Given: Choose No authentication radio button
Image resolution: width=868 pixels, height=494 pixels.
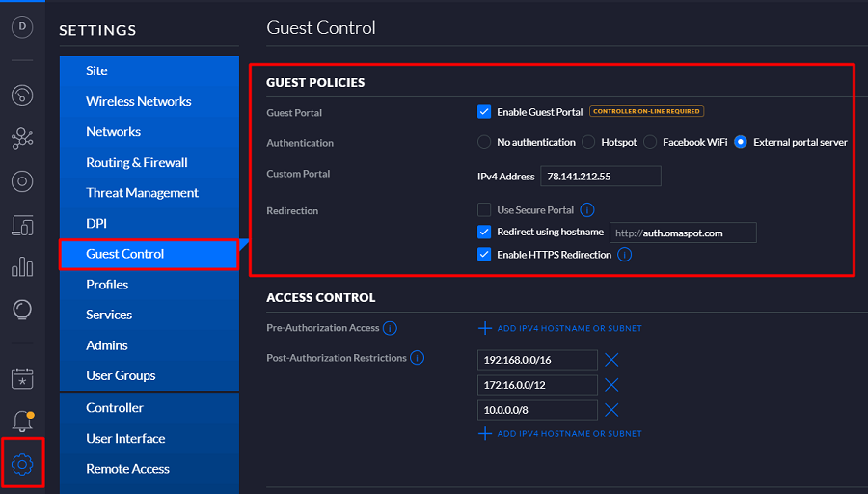Looking at the screenshot, I should [x=484, y=142].
